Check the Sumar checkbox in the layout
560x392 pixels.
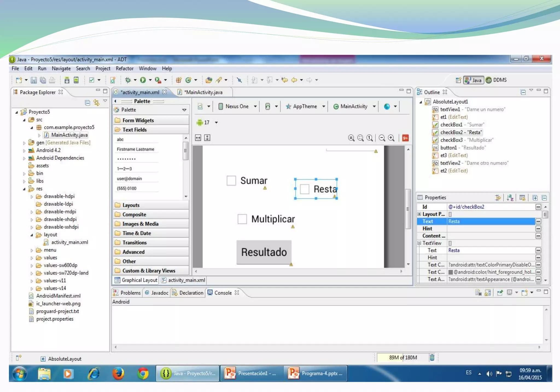pyautogui.click(x=231, y=181)
